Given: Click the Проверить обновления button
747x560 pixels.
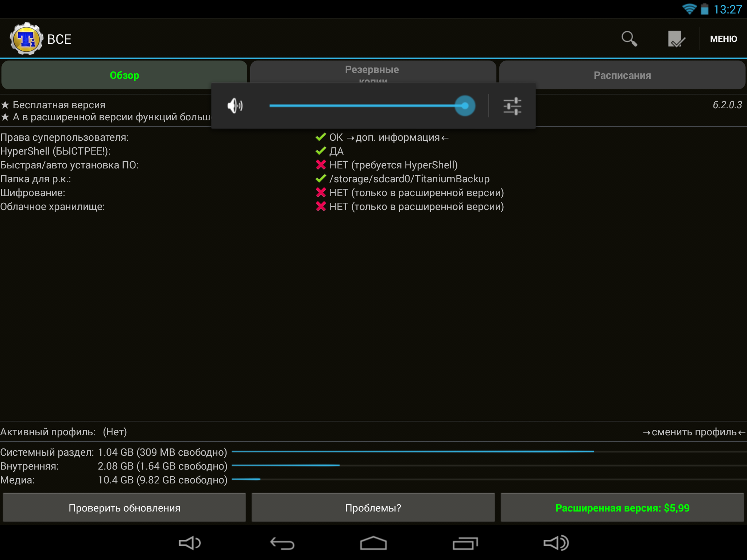Looking at the screenshot, I should pos(124,508).
